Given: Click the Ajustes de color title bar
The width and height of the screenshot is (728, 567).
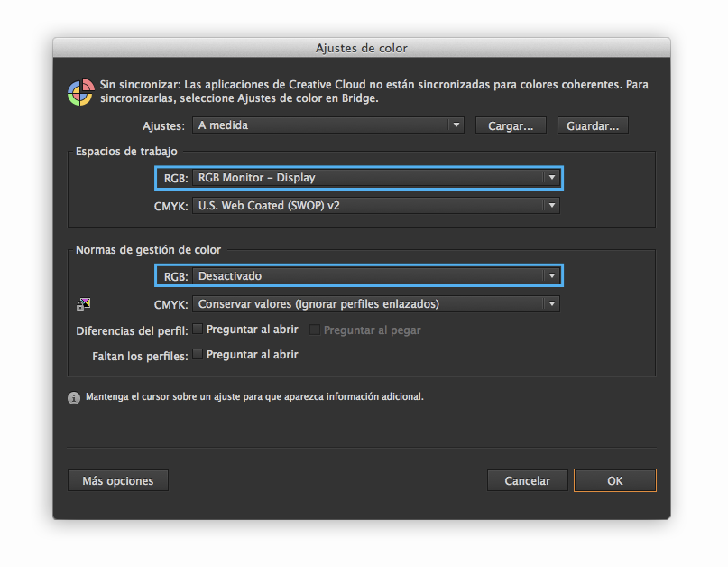Looking at the screenshot, I should click(362, 47).
